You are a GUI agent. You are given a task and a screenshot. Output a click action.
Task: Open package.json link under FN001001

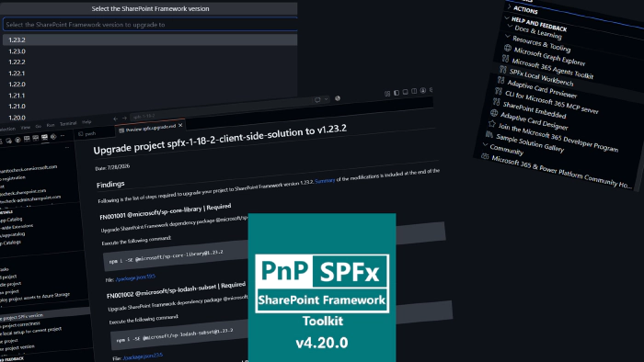[x=135, y=278]
